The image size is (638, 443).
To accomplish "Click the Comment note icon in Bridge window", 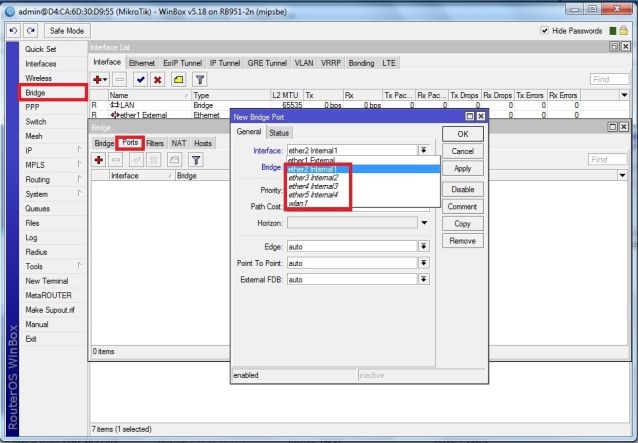I will click(x=175, y=160).
